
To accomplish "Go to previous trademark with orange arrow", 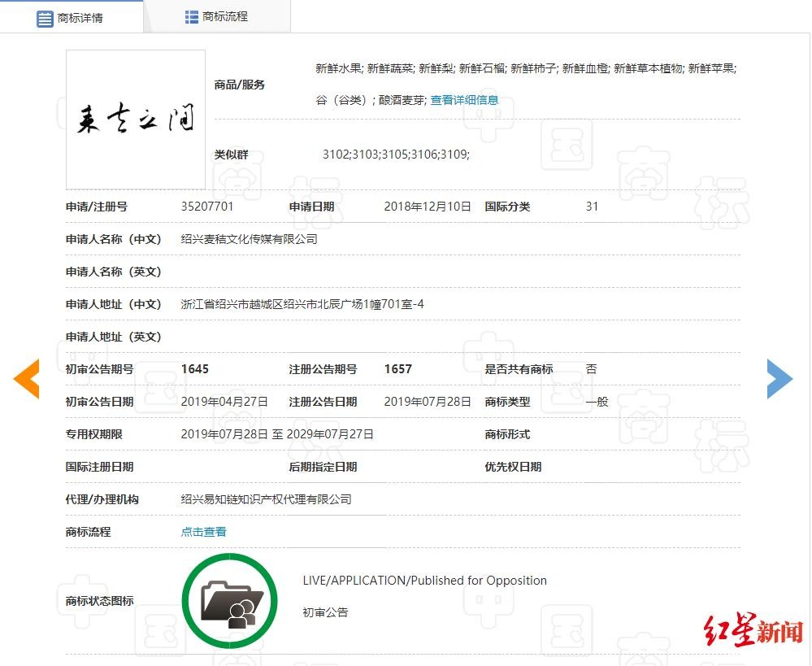I will (26, 379).
